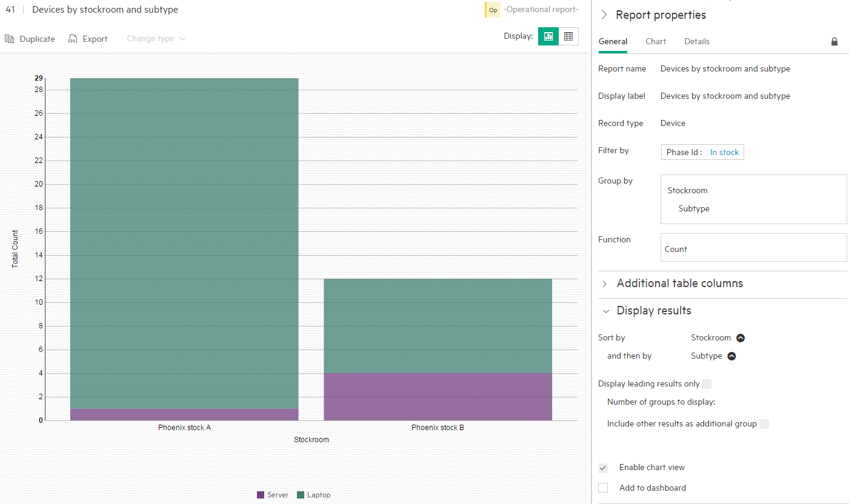The image size is (849, 504).
Task: Switch to table grid display icon
Action: [568, 36]
